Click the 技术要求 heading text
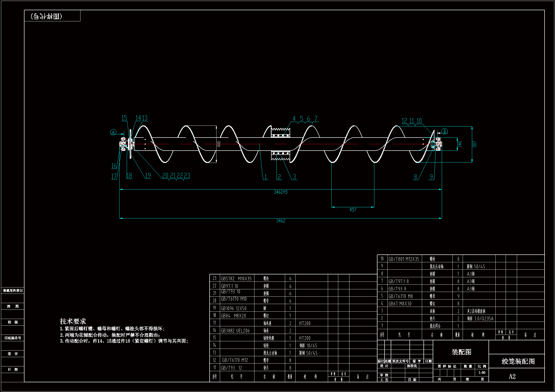Viewport: 555px width, 392px height. [x=73, y=321]
